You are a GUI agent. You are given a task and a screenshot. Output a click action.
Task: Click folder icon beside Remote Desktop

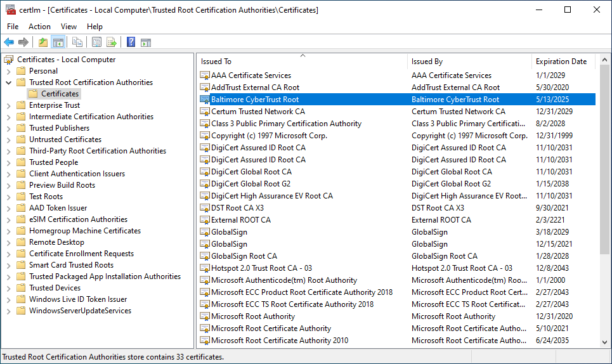tap(21, 242)
